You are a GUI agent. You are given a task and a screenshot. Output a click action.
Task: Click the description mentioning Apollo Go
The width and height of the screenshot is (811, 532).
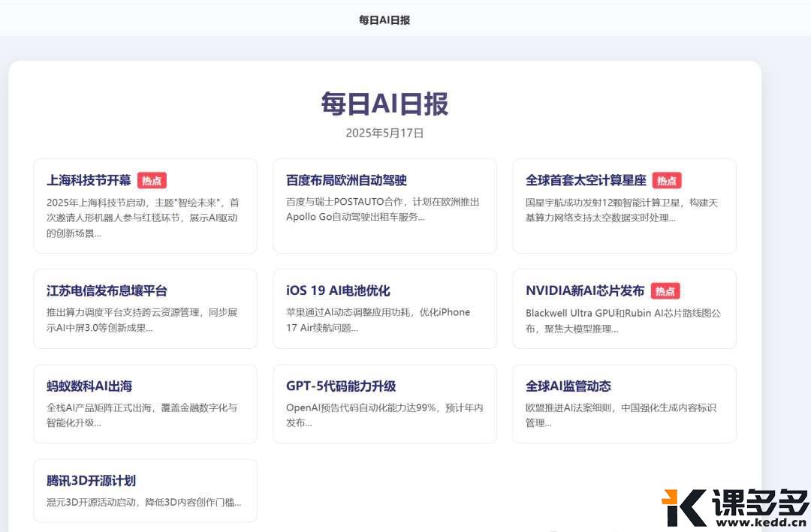(x=383, y=209)
